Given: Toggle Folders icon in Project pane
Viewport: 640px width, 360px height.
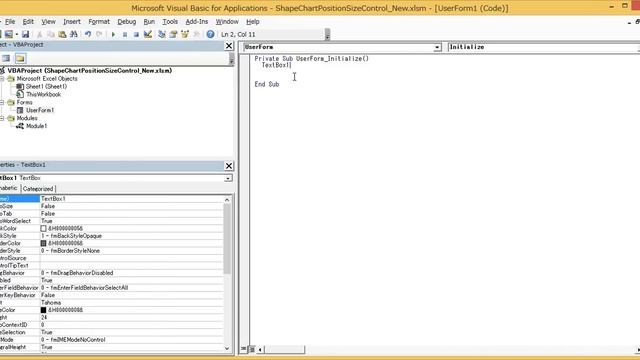Looking at the screenshot, I should pos(20,58).
